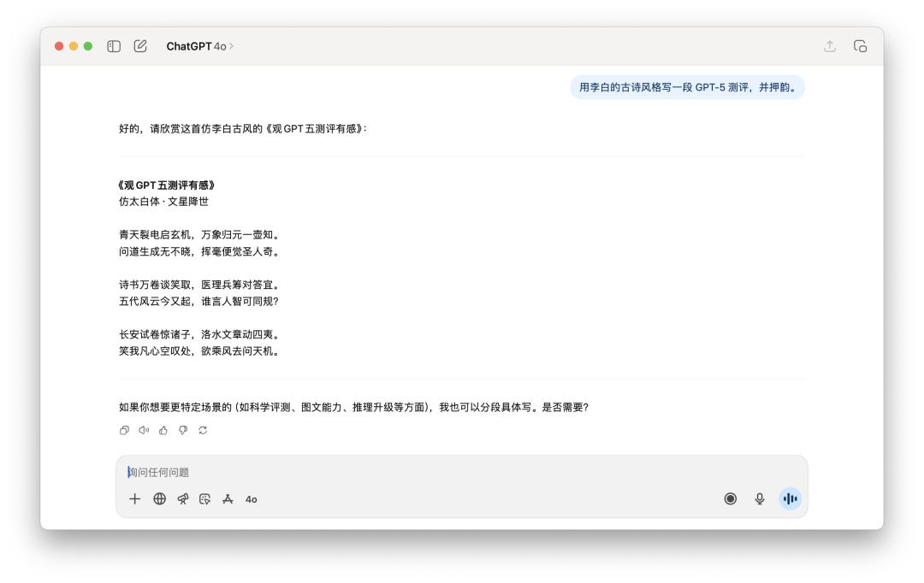Click the user prompt bubble about GPT-5 测评

[687, 87]
